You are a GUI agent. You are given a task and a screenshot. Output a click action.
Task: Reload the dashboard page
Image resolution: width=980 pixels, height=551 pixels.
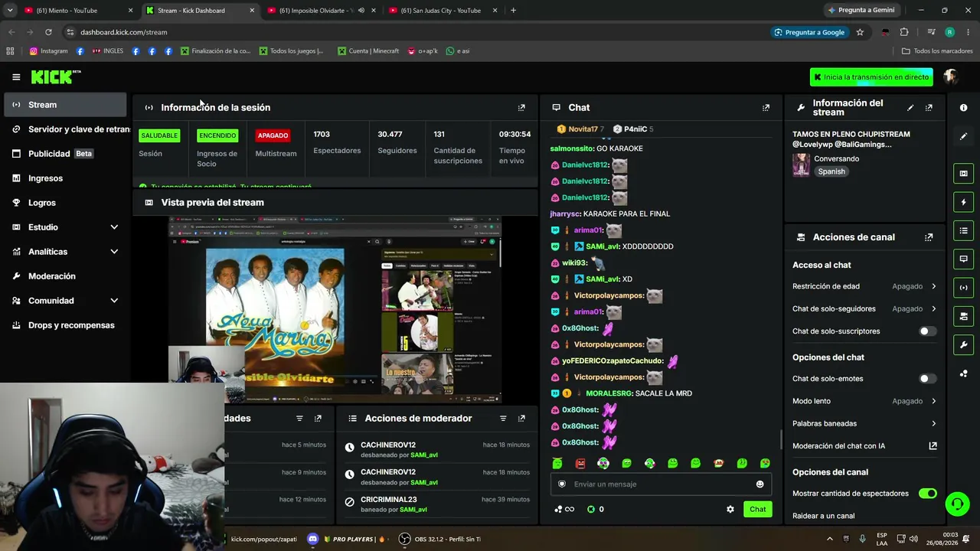click(x=48, y=32)
